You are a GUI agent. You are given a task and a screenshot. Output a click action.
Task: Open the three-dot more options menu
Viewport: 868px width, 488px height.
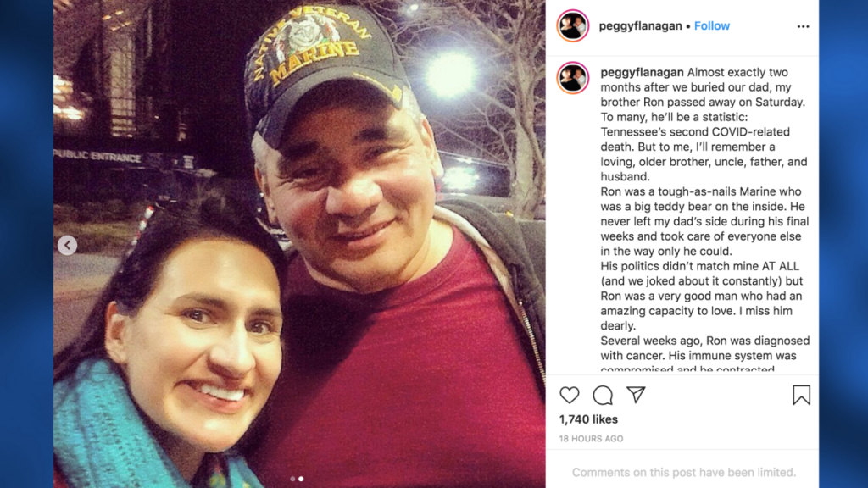[x=803, y=26]
